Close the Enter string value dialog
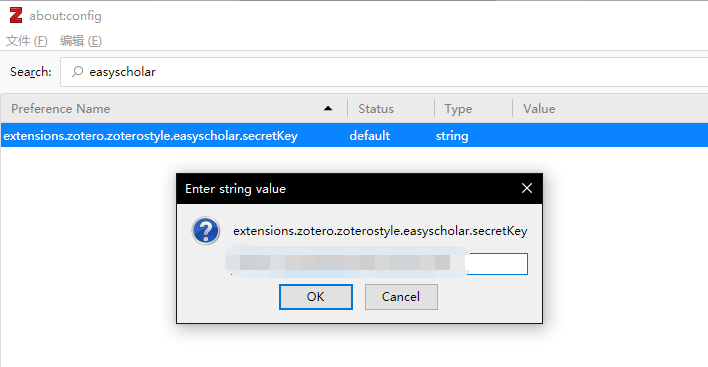This screenshot has height=367, width=708. click(x=526, y=188)
